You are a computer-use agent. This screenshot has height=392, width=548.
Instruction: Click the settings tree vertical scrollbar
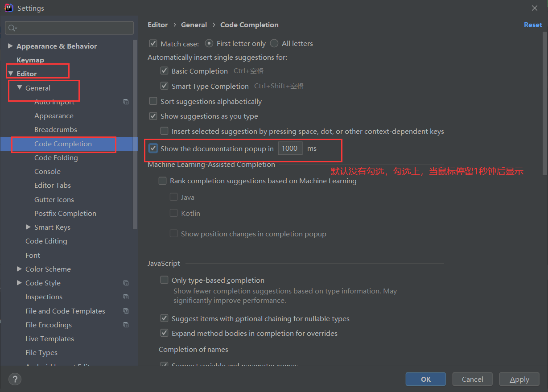tap(136, 134)
